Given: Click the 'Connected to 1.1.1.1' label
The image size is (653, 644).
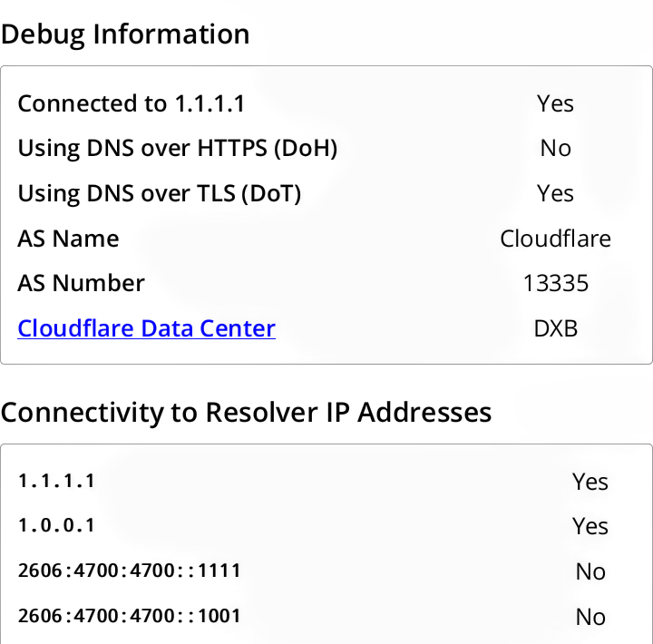Looking at the screenshot, I should coord(132,103).
